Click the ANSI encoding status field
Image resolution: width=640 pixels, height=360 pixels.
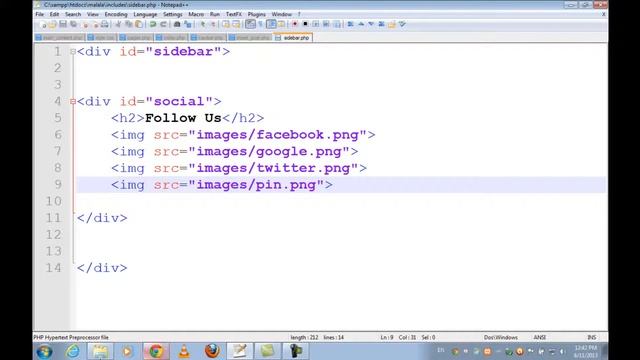click(540, 338)
